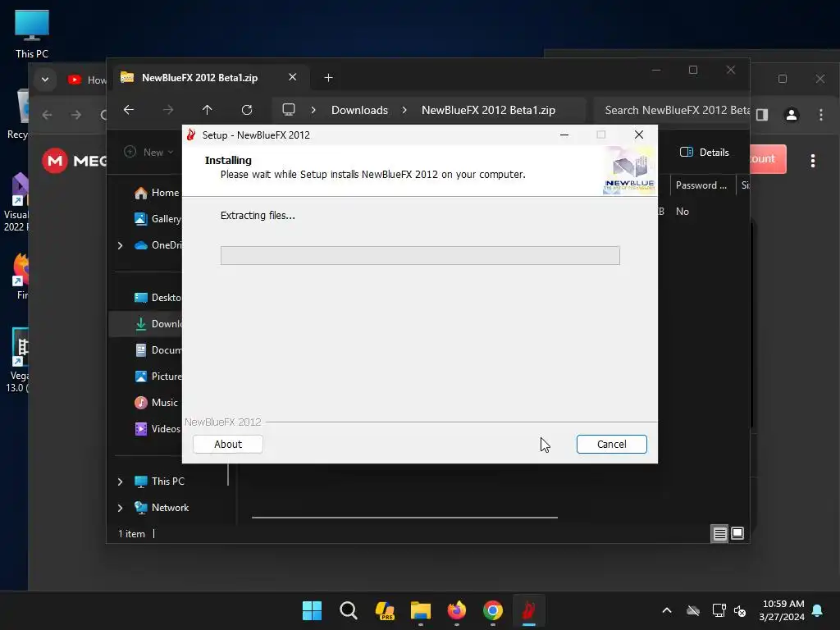The height and width of the screenshot is (630, 840).
Task: Close the NewBlueFX 2012 Beta1.zip tab
Action: pos(293,77)
